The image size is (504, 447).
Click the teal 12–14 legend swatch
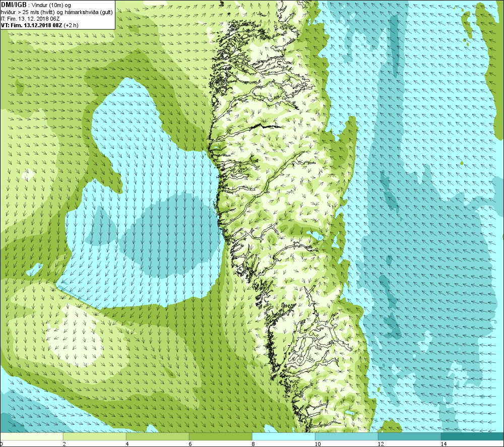pos(409,436)
